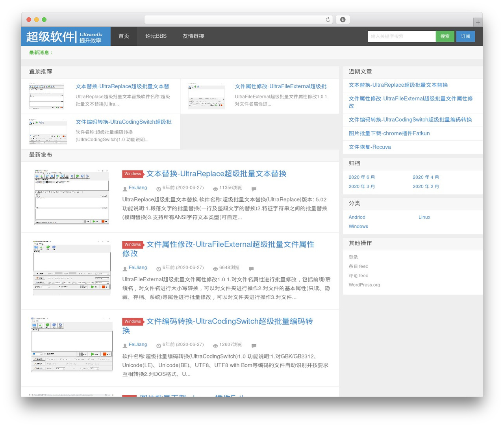Open the 友情链接 menu item
Image resolution: width=504 pixels, height=427 pixels.
pyautogui.click(x=193, y=36)
